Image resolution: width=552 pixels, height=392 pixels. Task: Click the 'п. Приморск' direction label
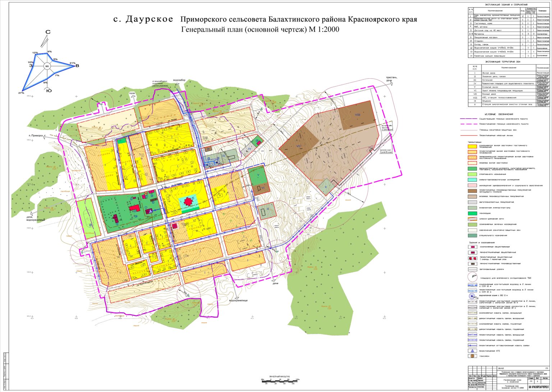(36, 136)
